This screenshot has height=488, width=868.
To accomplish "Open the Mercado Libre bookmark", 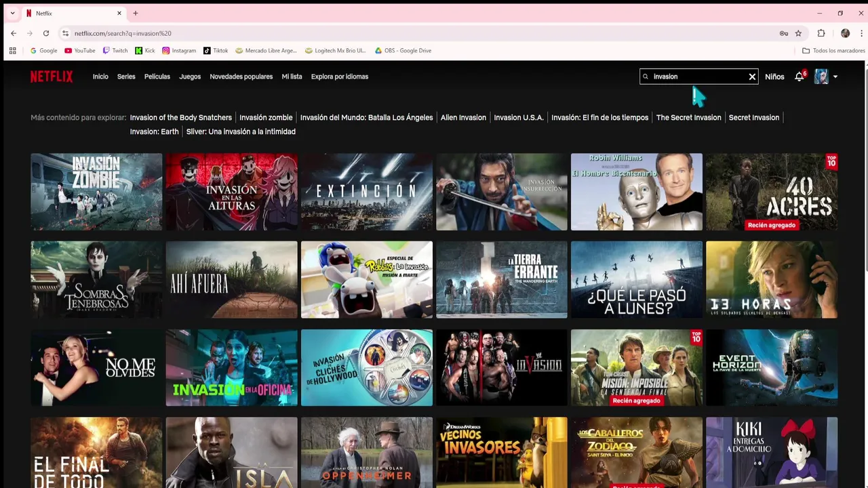I will pyautogui.click(x=266, y=51).
